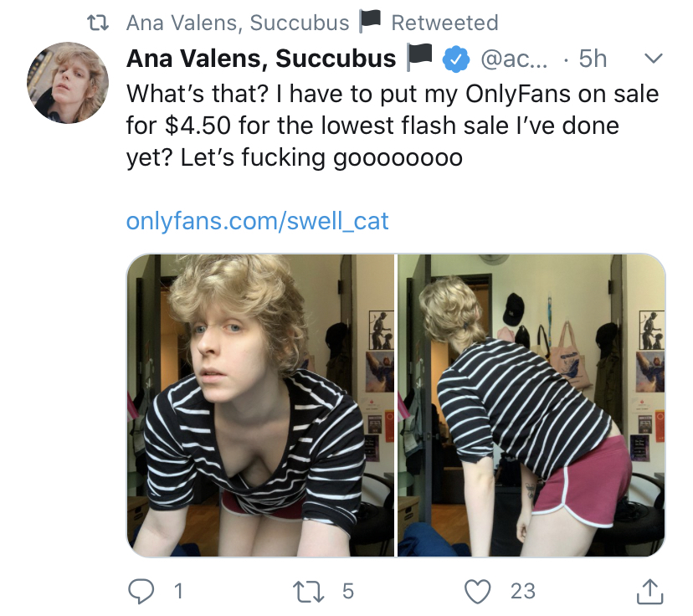This screenshot has width=693, height=616.
Task: Click the black flag emoji beside the bold name
Action: click(418, 58)
